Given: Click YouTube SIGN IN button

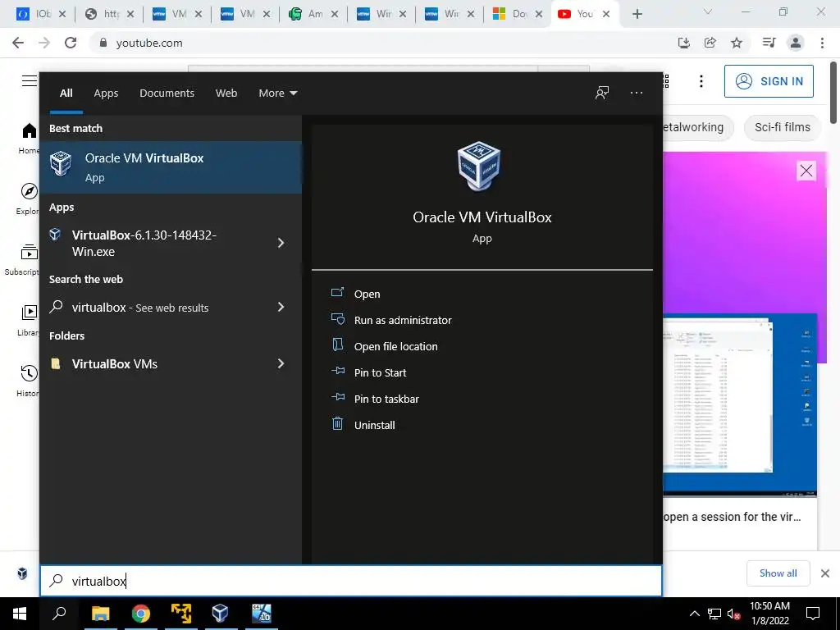Looking at the screenshot, I should (769, 81).
